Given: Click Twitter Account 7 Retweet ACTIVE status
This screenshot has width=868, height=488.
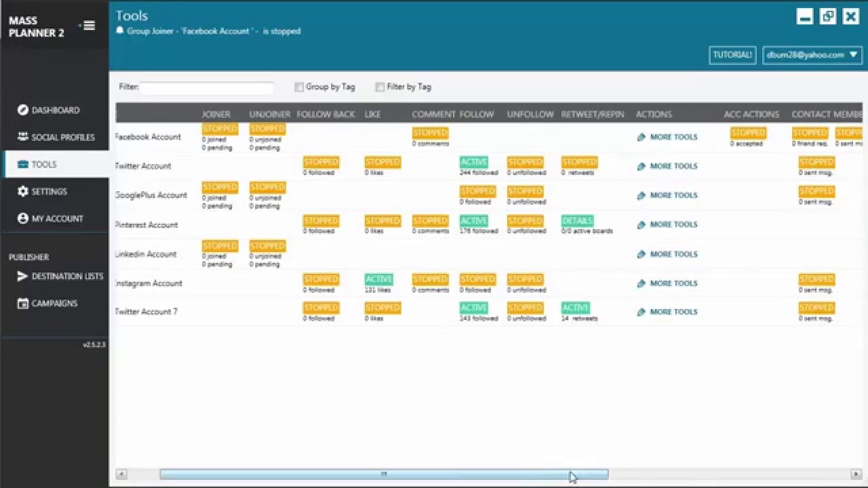Looking at the screenshot, I should coord(575,308).
